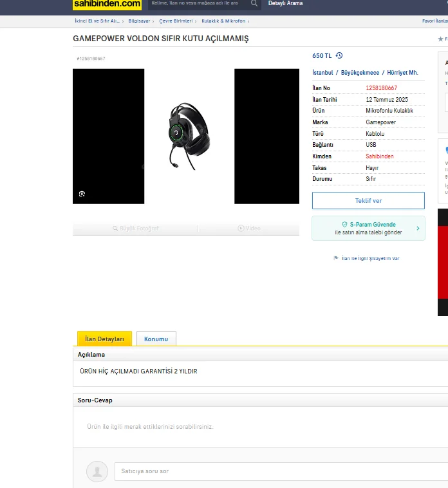Click description text ÜRÜN HİÇ AÇILMADI

(x=138, y=371)
